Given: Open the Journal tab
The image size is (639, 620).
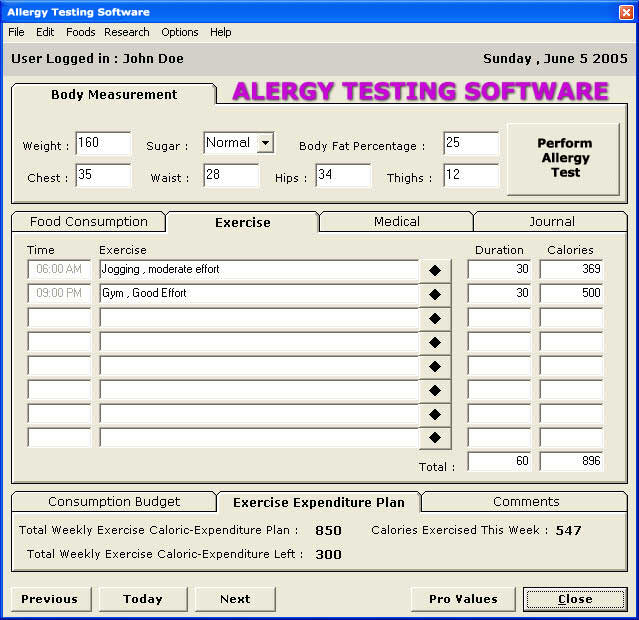Looking at the screenshot, I should 551,222.
